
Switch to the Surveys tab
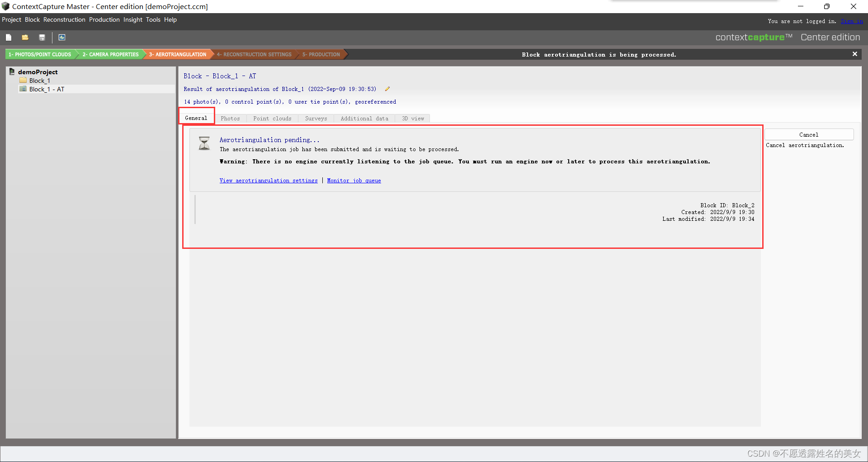pos(316,119)
